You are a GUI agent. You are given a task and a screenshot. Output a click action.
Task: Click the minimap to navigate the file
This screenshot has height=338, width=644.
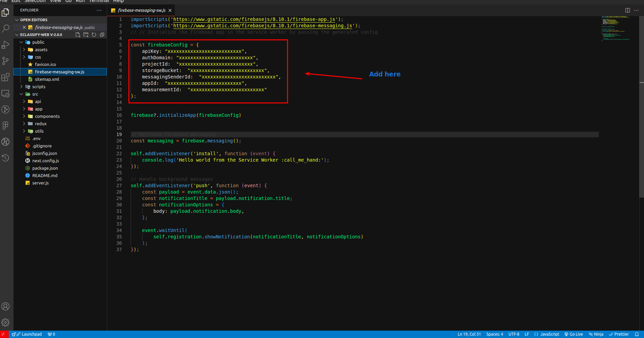coord(616,29)
